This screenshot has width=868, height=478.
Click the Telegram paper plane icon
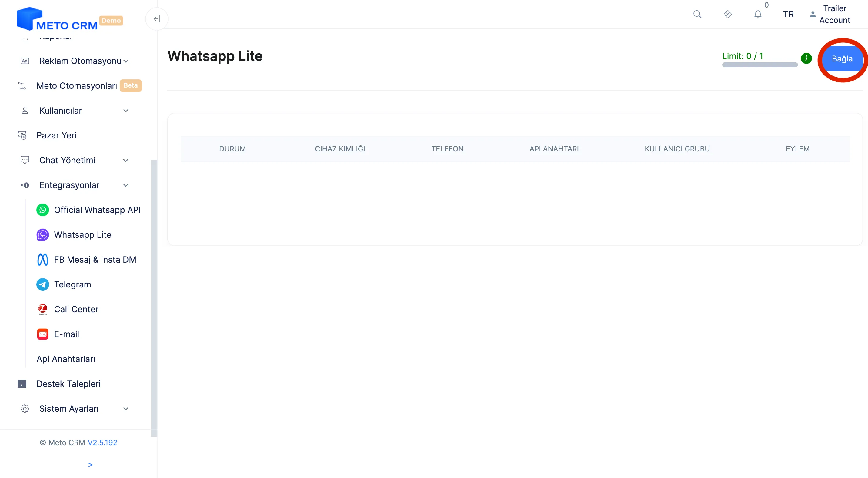[42, 284]
